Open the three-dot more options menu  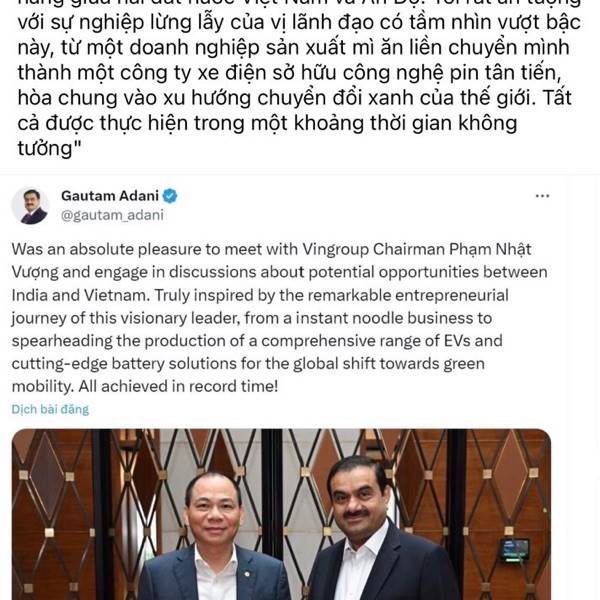pos(542,196)
